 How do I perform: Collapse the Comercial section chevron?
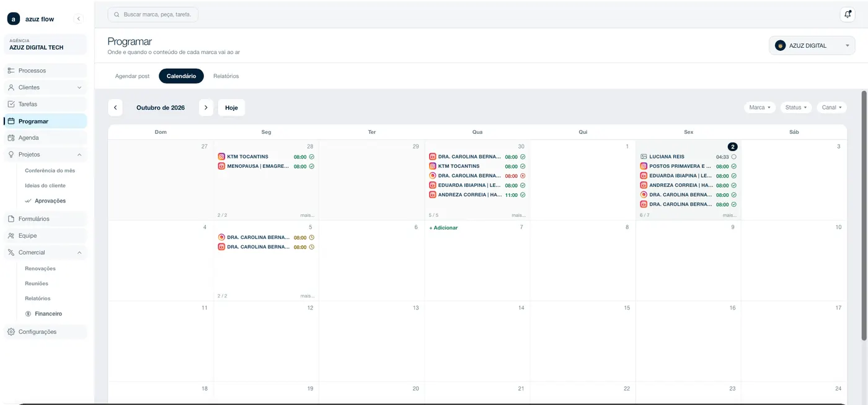click(x=79, y=253)
